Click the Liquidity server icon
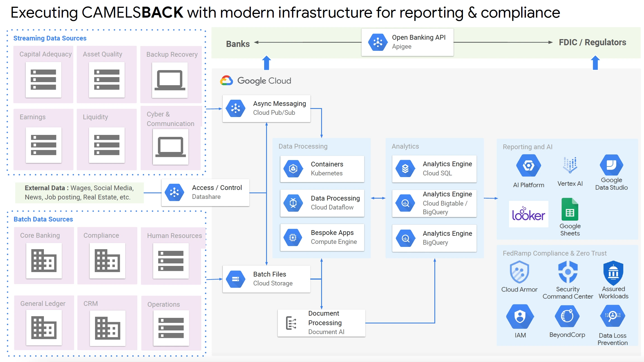Screen dimensions: 644x362 point(107,145)
